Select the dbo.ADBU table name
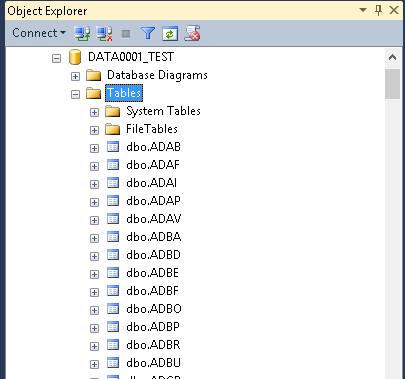405x379 pixels. [153, 363]
